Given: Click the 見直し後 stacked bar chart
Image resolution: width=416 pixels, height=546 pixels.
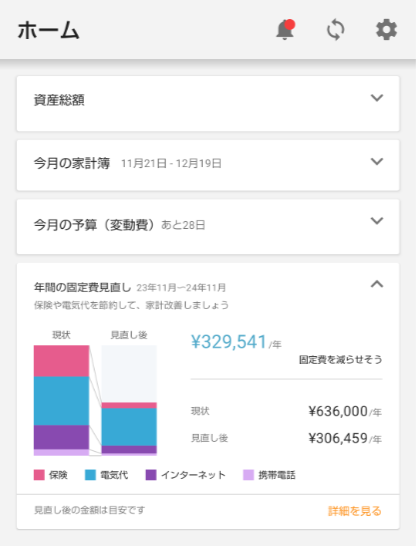Looking at the screenshot, I should [x=129, y=400].
